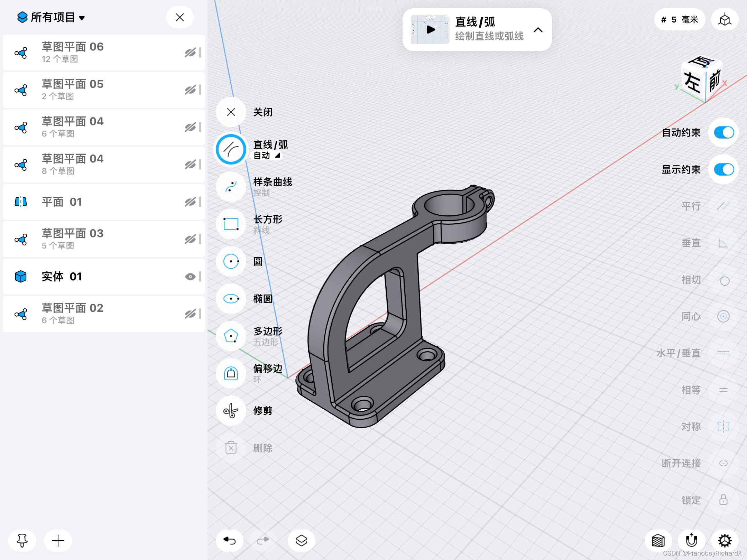Collapse the Line/Arc help card chevron
Screen dimensions: 747x560
(538, 30)
